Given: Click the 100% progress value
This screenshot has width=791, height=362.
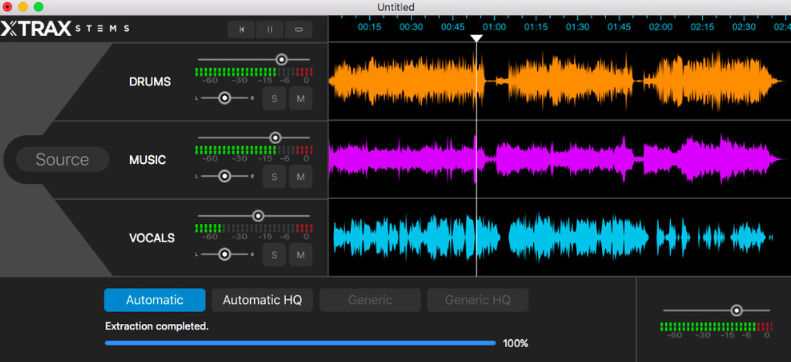Looking at the screenshot, I should click(516, 343).
